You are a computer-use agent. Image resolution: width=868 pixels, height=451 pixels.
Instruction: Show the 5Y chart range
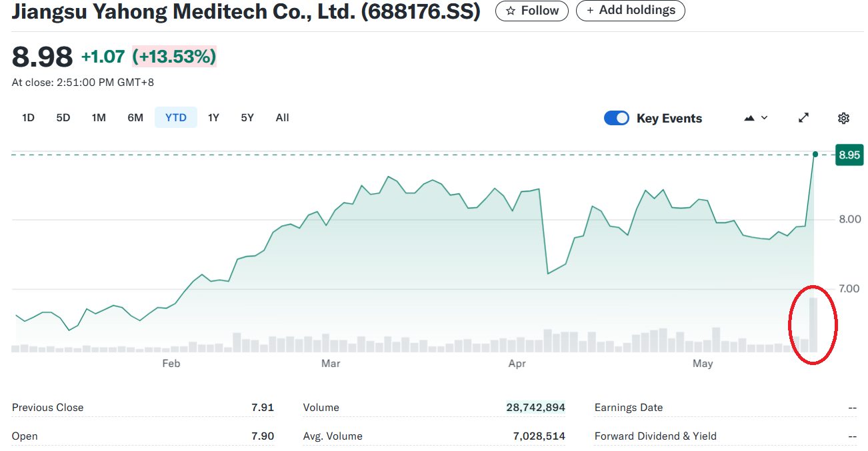(247, 118)
